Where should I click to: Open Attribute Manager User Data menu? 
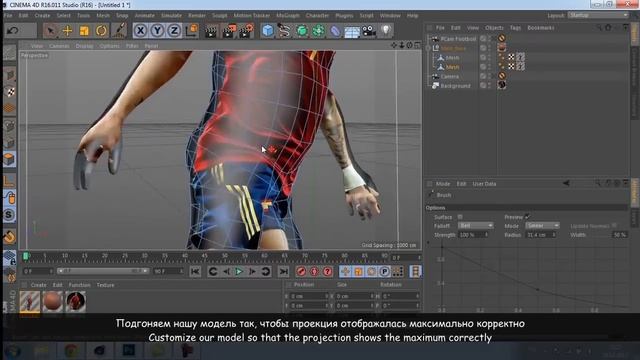point(484,184)
